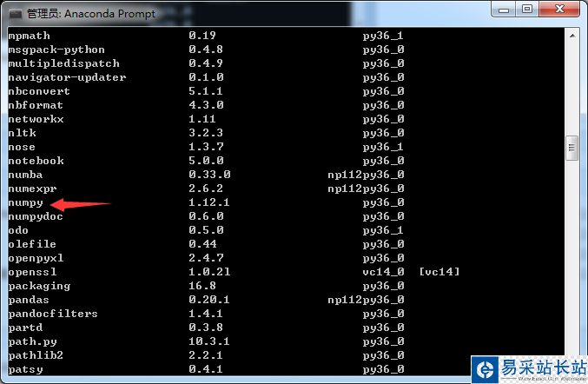The image size is (588, 384).
Task: Click the multipledispatch package name
Action: (63, 63)
